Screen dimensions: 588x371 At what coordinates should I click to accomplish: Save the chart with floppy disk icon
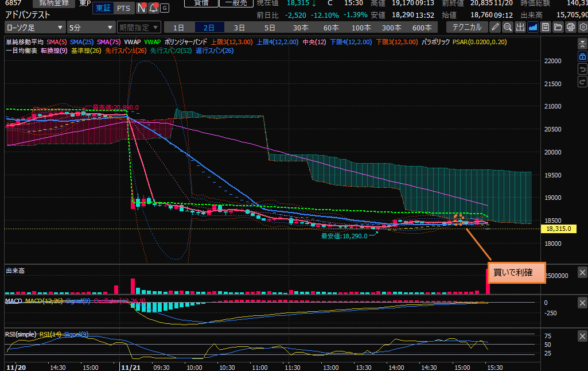546,27
